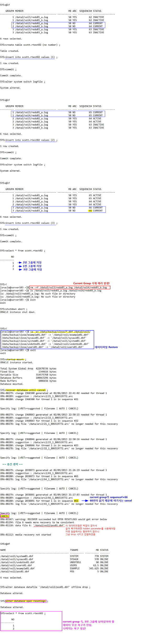Click the yellow-highlighted sequence 66 in redo03_b.log row
This screenshot has width=152, height=644.
tap(90, 211)
